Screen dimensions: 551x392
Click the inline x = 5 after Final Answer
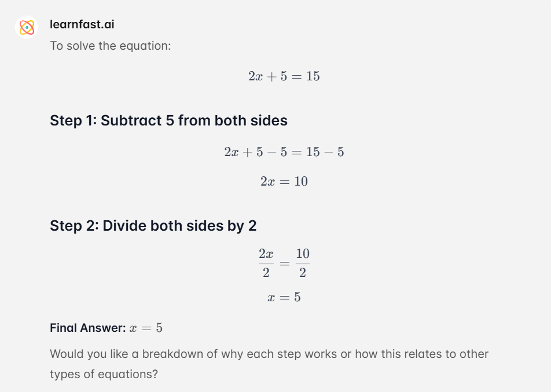146,328
